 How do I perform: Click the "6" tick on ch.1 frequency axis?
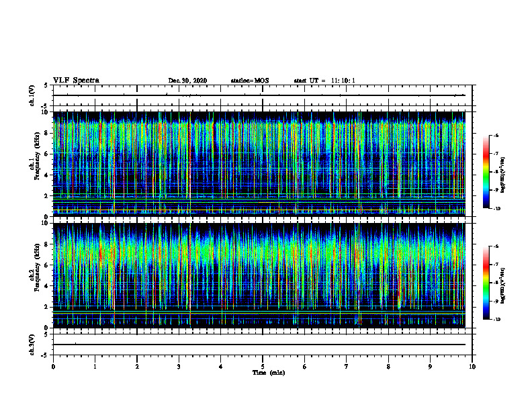(46, 154)
